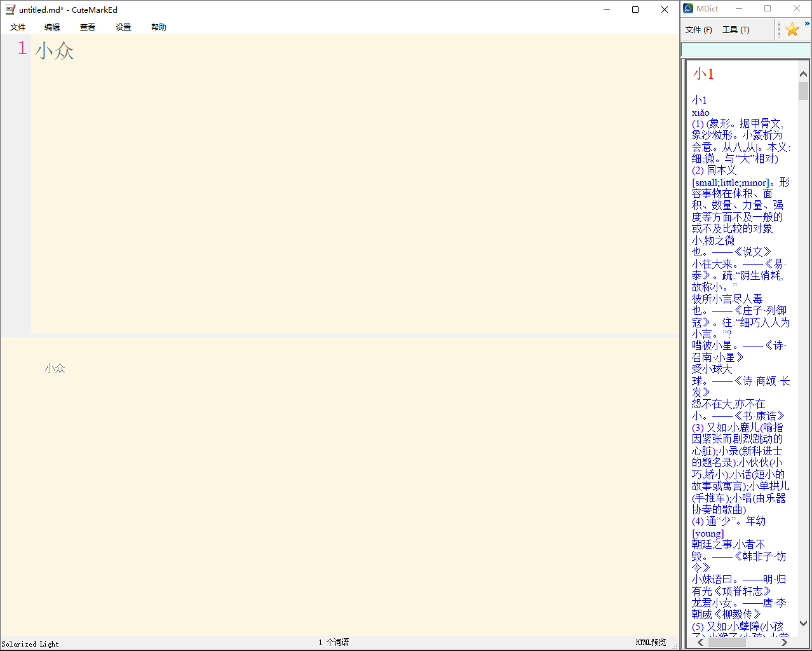Open the 工具 (T) menu in MDict

(x=736, y=30)
